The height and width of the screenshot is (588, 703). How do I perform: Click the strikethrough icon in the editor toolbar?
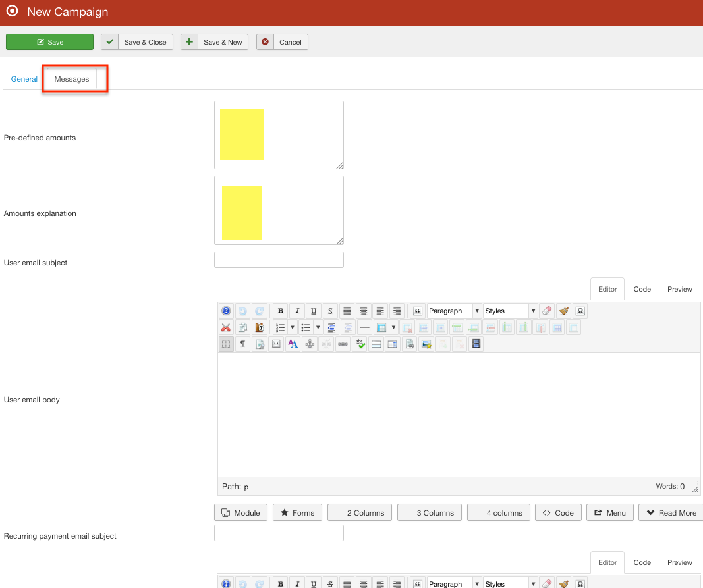click(330, 311)
